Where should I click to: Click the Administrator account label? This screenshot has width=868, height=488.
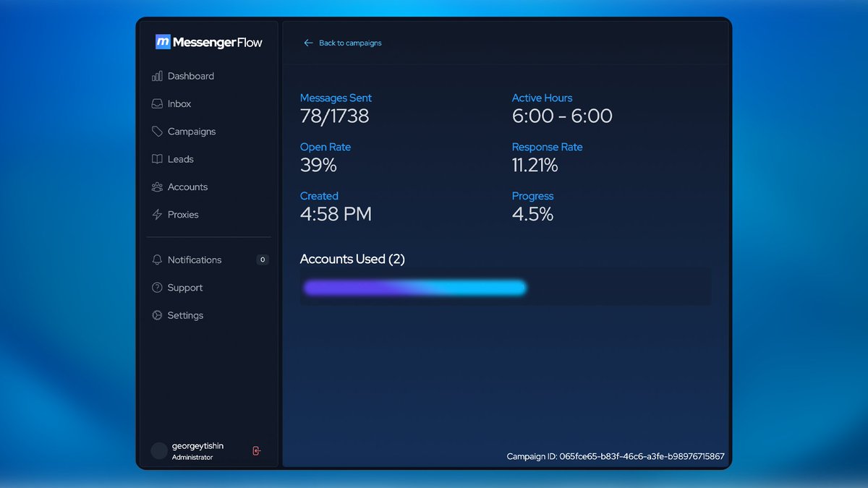point(193,457)
